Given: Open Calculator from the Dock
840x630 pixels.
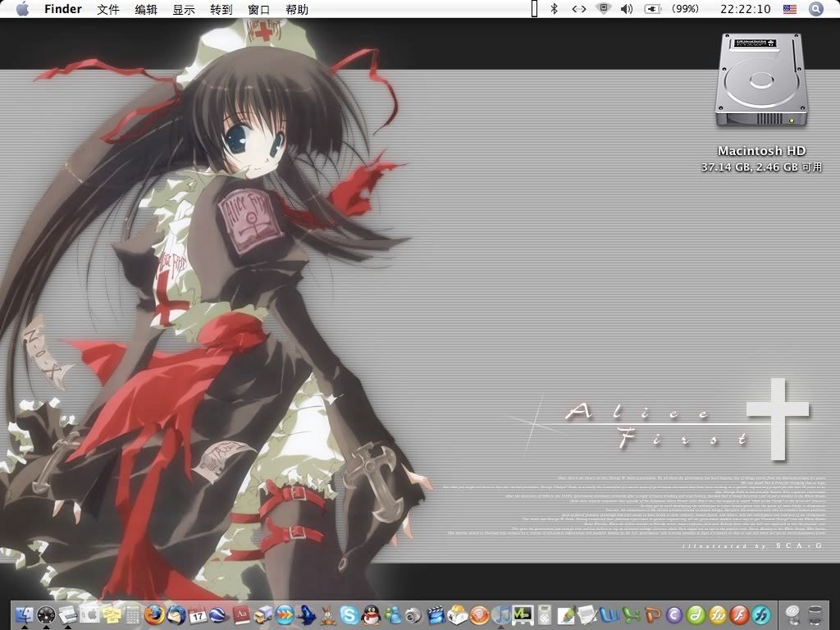Looking at the screenshot, I should (x=133, y=614).
